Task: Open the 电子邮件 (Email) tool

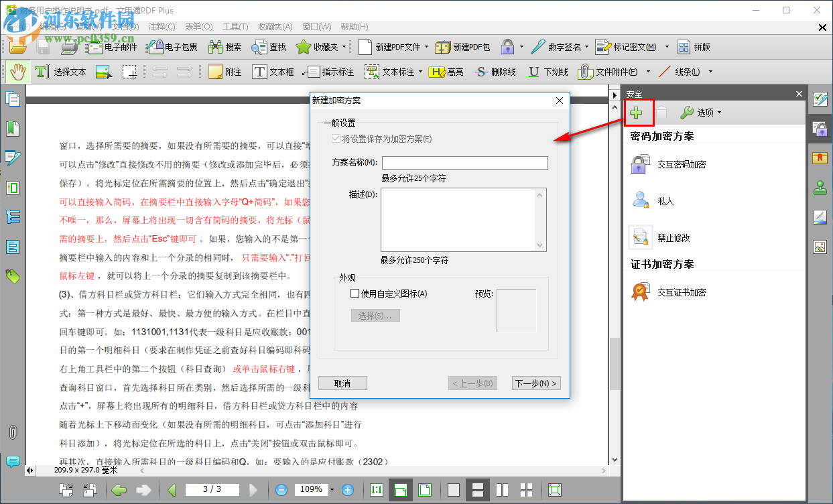Action: point(113,47)
